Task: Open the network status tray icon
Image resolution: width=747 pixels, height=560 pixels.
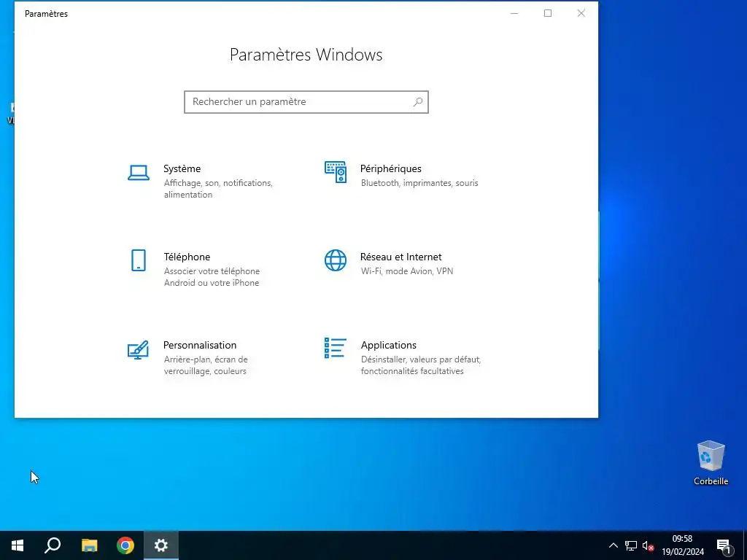Action: tap(631, 545)
